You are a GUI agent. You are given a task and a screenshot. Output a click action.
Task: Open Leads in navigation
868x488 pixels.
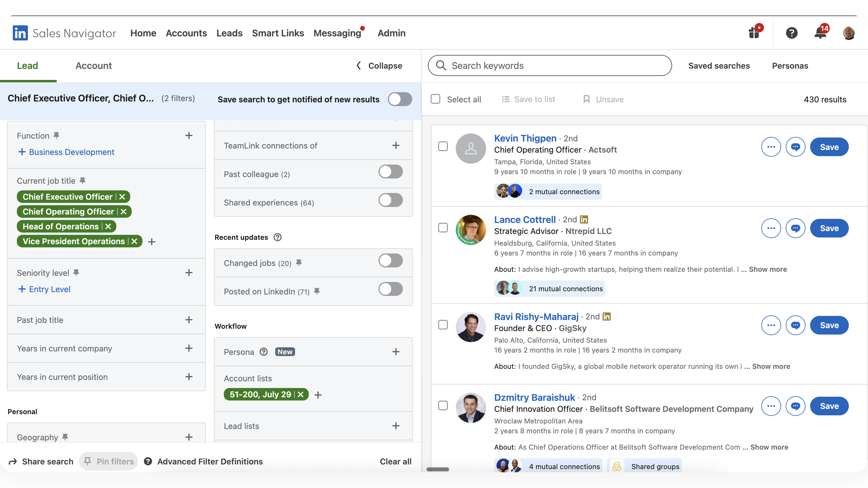click(x=229, y=33)
